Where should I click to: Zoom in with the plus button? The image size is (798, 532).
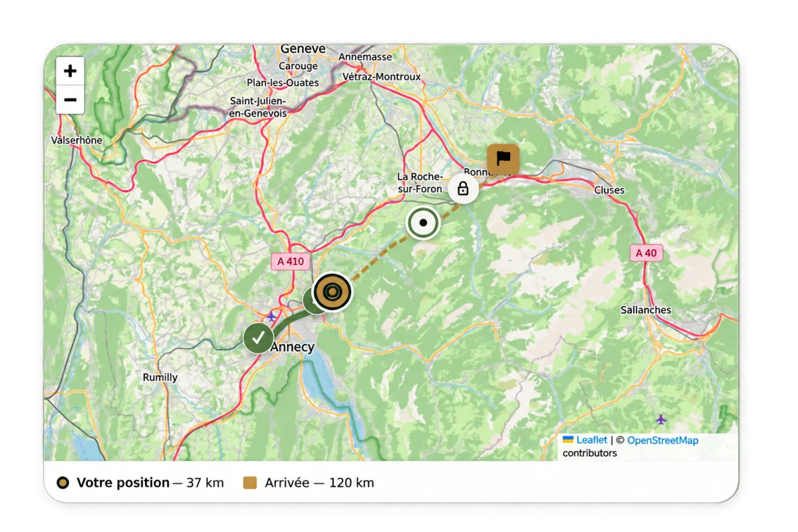[70, 71]
